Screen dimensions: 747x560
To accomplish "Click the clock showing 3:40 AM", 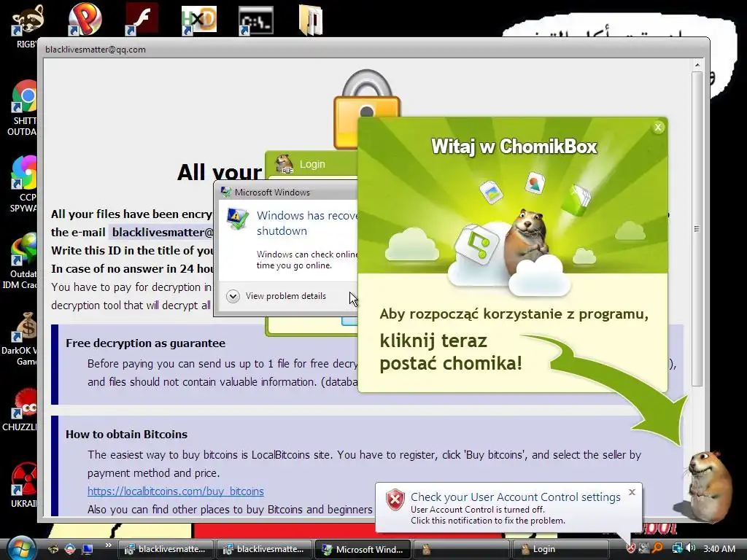I will coord(719,549).
